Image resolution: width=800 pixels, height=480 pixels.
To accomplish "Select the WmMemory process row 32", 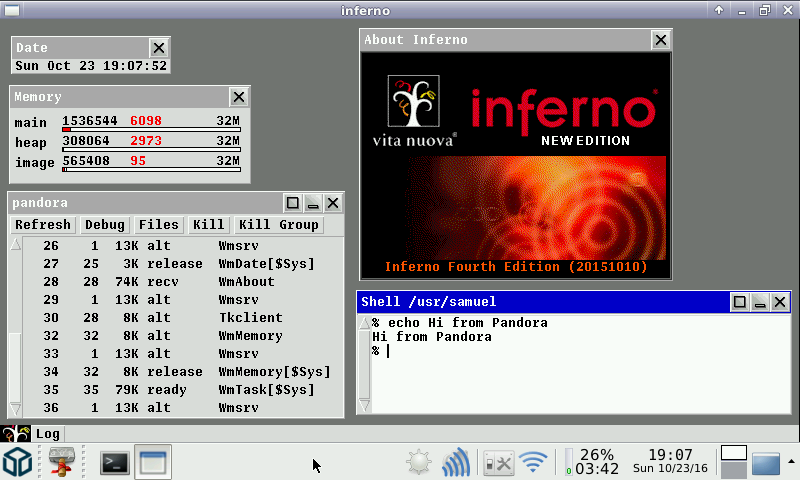I will click(x=183, y=336).
